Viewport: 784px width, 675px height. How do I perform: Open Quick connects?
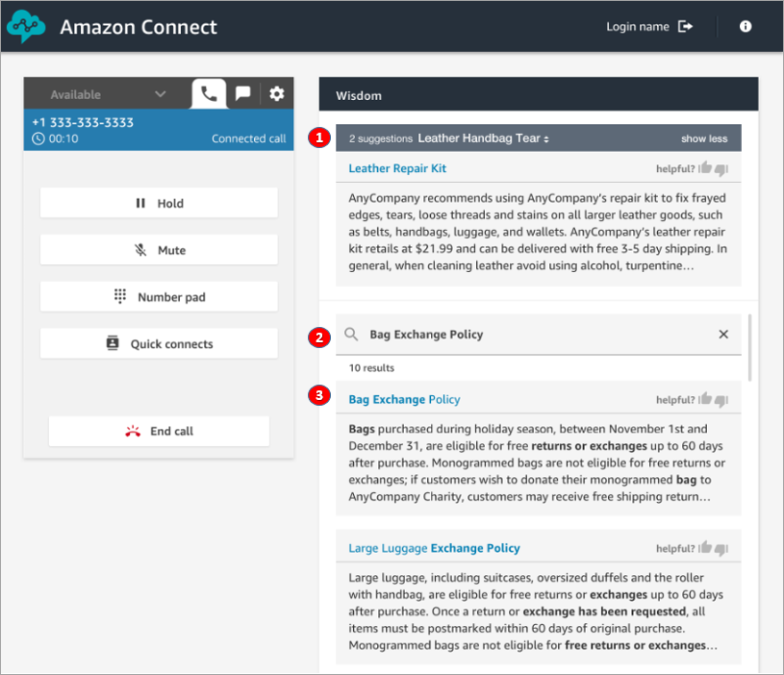click(x=159, y=344)
